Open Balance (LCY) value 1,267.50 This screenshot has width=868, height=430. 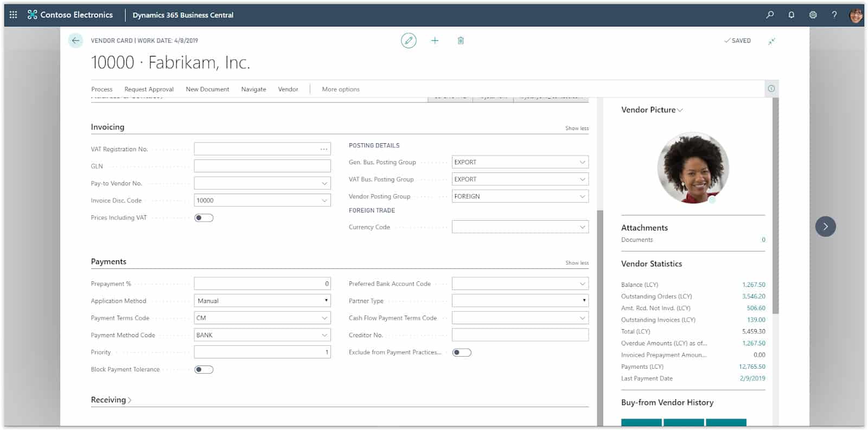point(754,285)
